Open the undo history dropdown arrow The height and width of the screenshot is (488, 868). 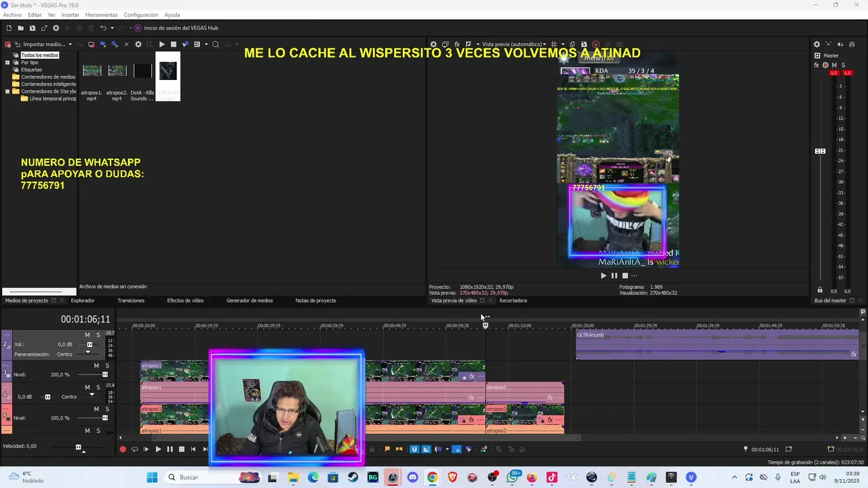(x=112, y=28)
